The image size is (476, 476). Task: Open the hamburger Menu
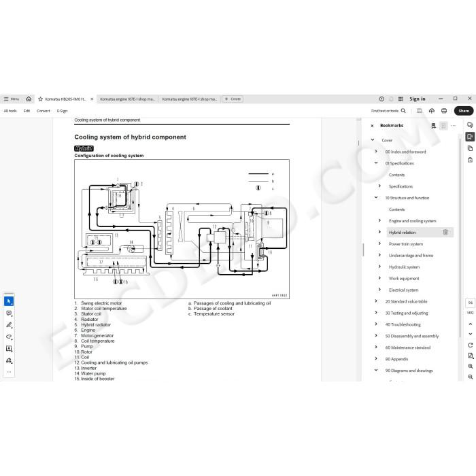click(12, 99)
